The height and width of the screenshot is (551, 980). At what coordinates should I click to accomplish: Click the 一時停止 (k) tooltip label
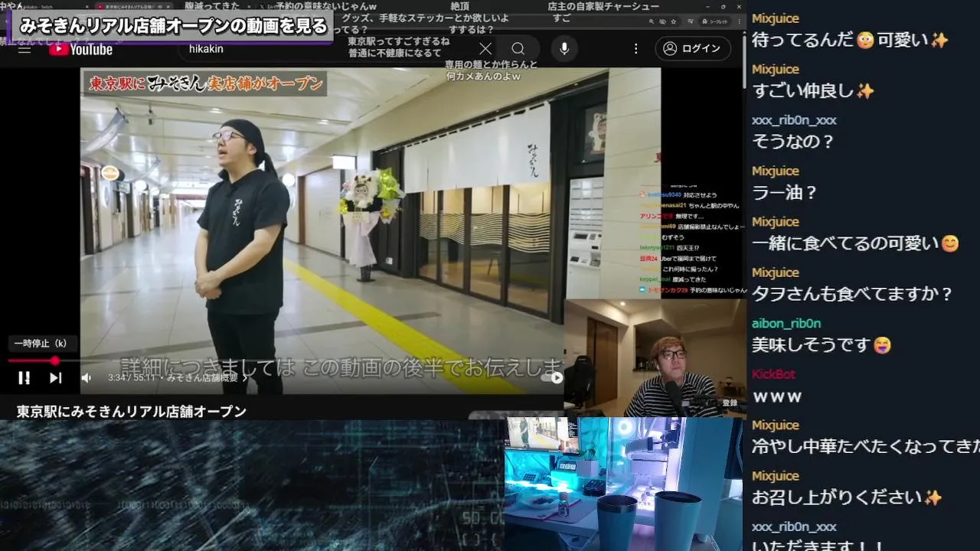pos(41,344)
